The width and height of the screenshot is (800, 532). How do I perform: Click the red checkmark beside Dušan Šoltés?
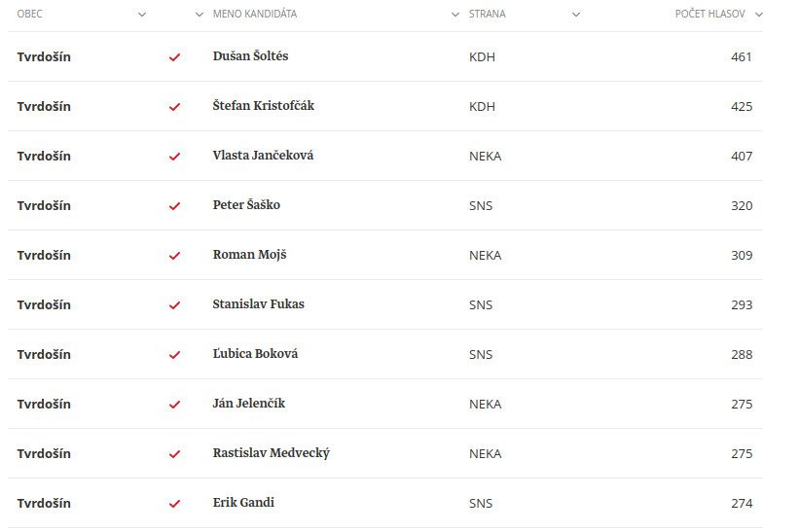click(175, 57)
